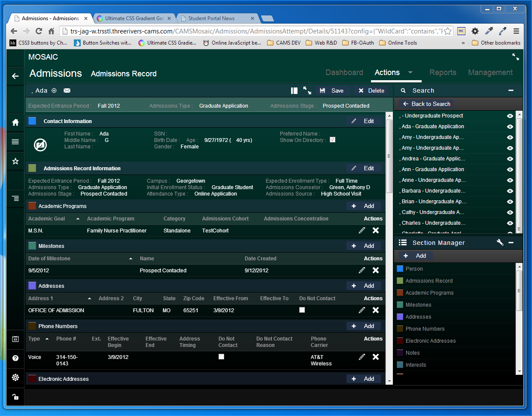
Task: Click the fullscreen expand icon near MOSAIC
Action: pyautogui.click(x=515, y=57)
